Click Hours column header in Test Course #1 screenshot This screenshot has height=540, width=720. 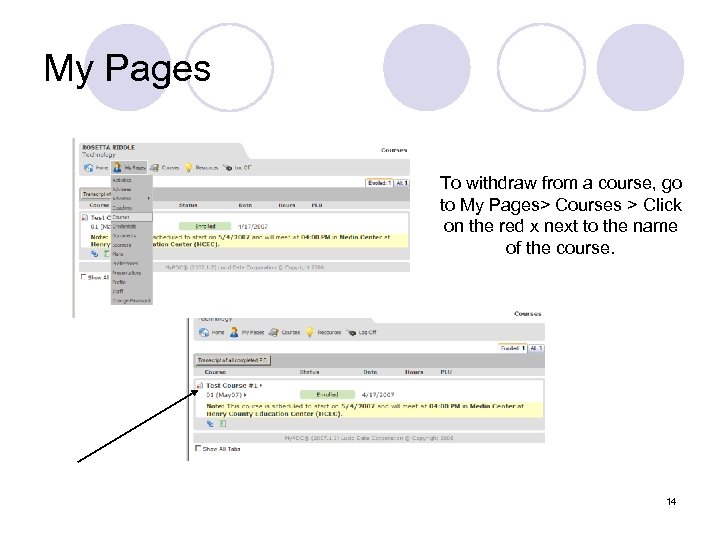(x=414, y=372)
